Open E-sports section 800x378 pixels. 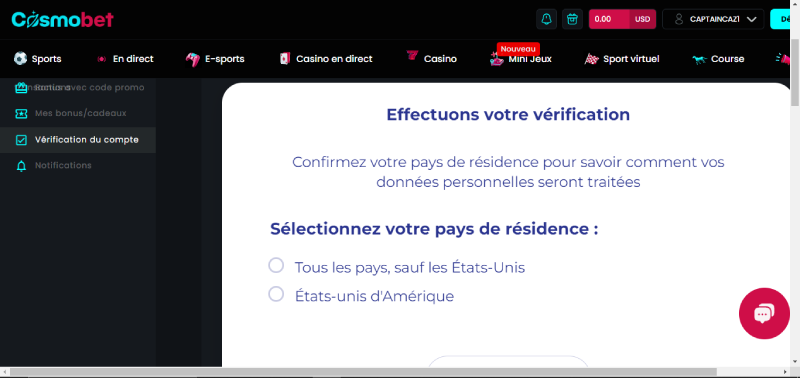(x=224, y=59)
